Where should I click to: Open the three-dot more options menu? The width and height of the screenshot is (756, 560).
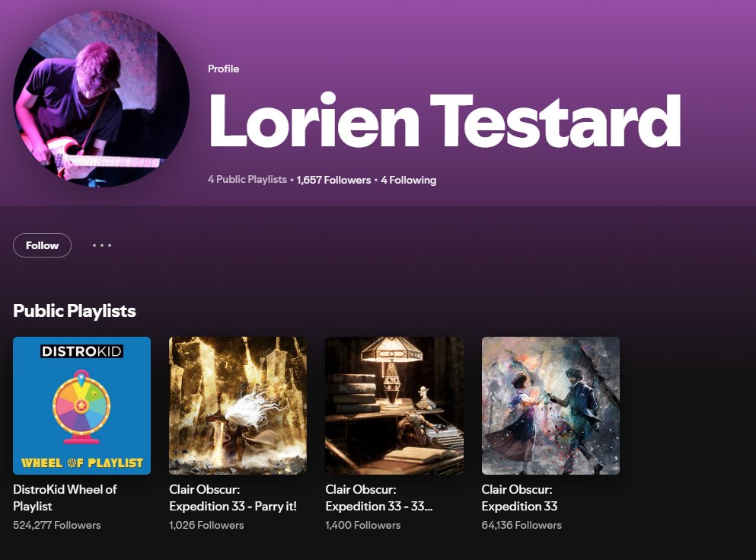point(102,245)
